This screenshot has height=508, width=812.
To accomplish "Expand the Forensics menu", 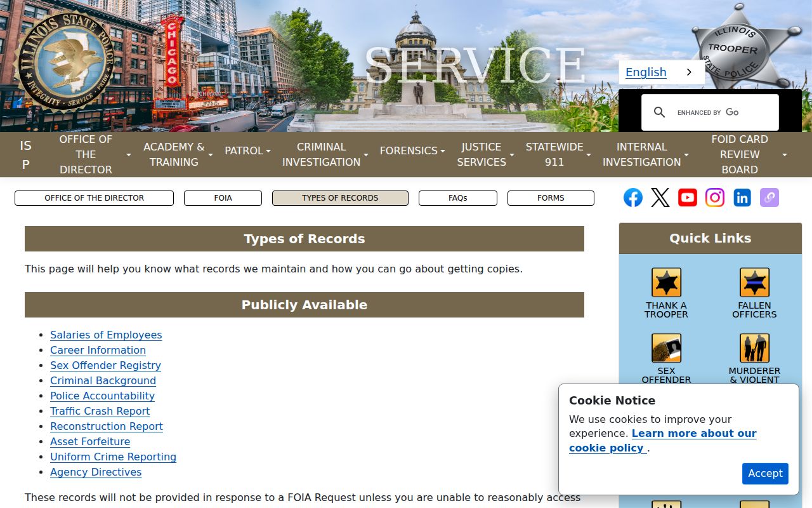I will (412, 150).
